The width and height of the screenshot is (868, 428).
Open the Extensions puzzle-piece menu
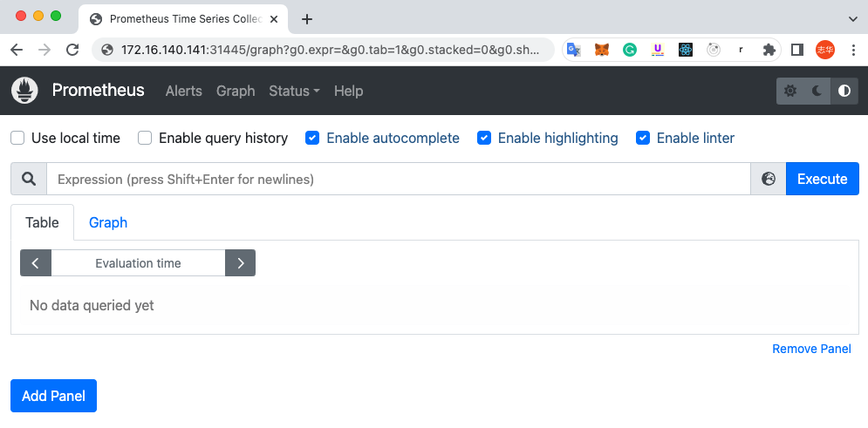[x=769, y=50]
